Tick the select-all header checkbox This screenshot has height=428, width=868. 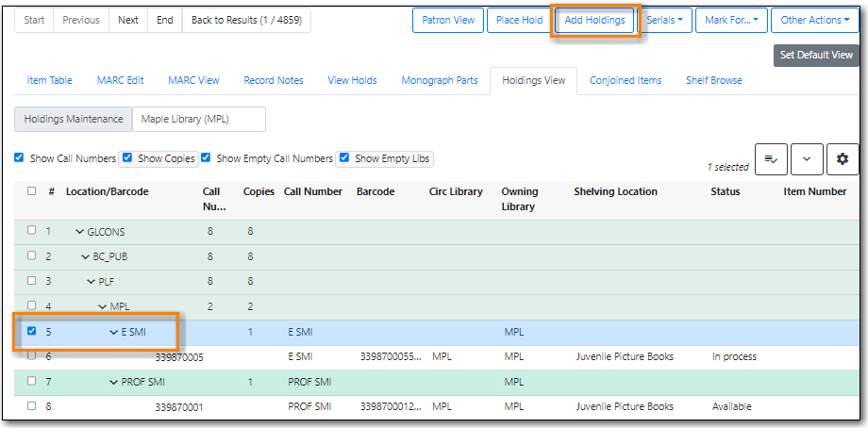point(32,191)
